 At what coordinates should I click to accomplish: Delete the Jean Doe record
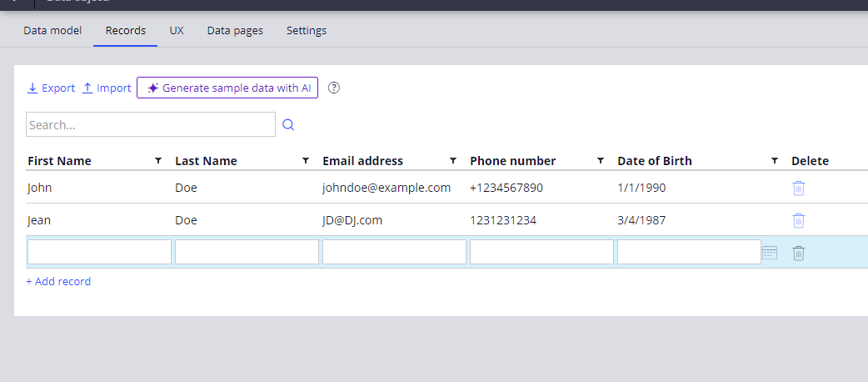tap(798, 220)
